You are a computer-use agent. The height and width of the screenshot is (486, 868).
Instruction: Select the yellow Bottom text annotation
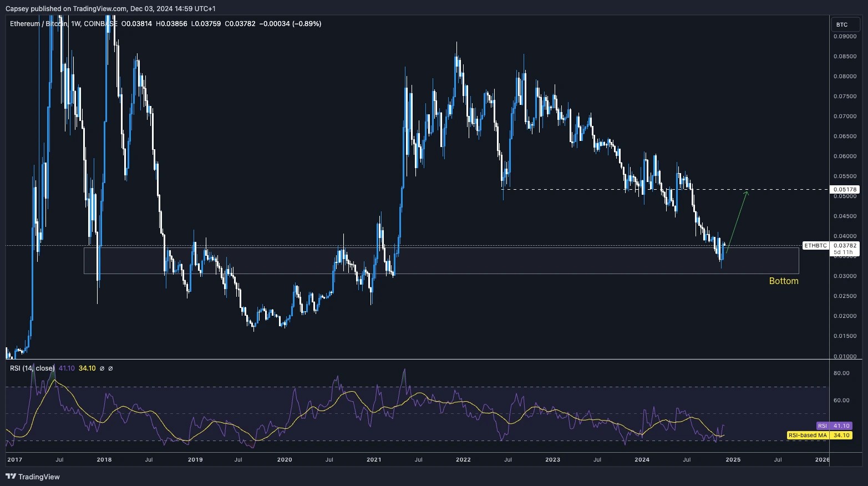coord(783,281)
